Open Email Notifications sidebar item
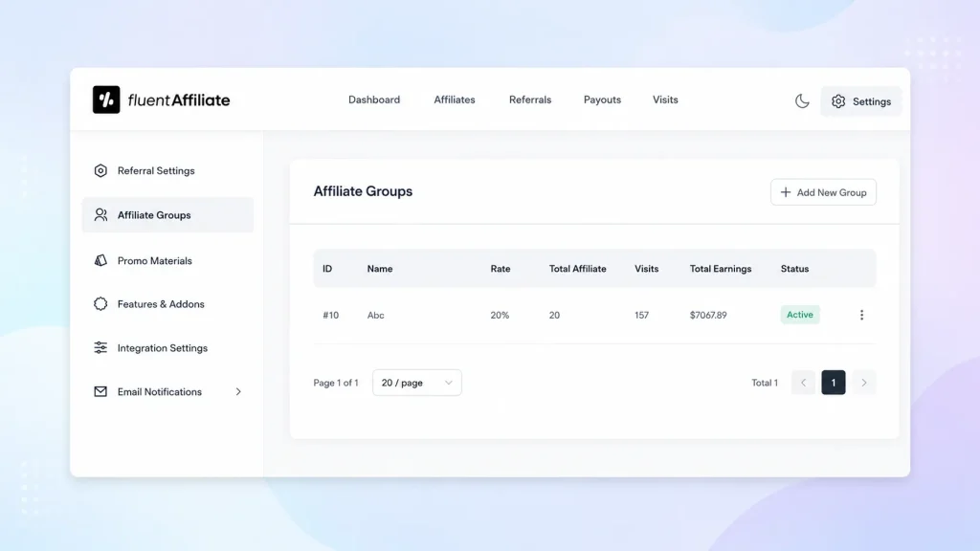Viewport: 980px width, 551px height. (x=167, y=391)
